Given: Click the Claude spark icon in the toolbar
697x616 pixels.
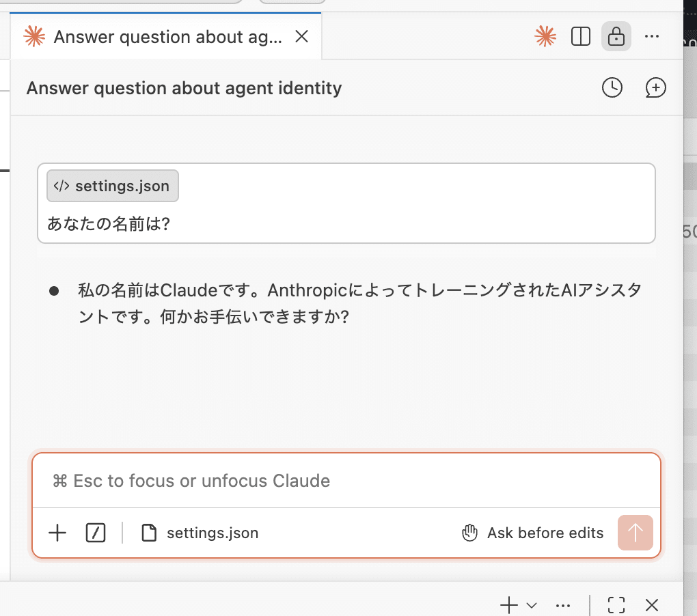Looking at the screenshot, I should tap(545, 36).
